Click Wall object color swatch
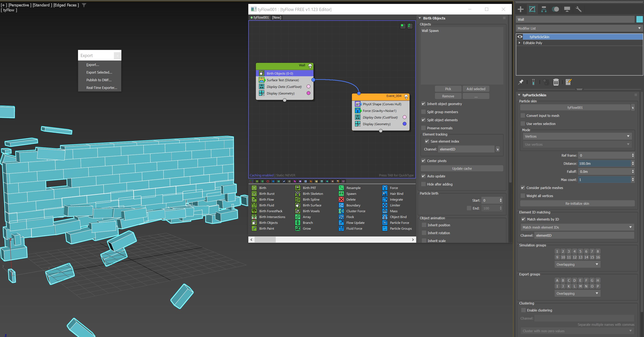This screenshot has height=337, width=644. coord(639,19)
